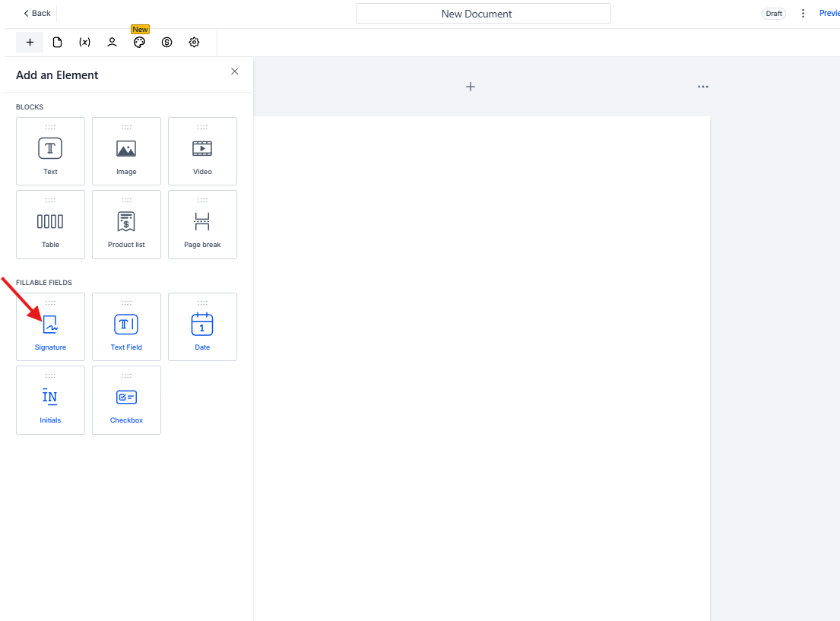Click the Back button
The height and width of the screenshot is (621, 840).
(36, 14)
